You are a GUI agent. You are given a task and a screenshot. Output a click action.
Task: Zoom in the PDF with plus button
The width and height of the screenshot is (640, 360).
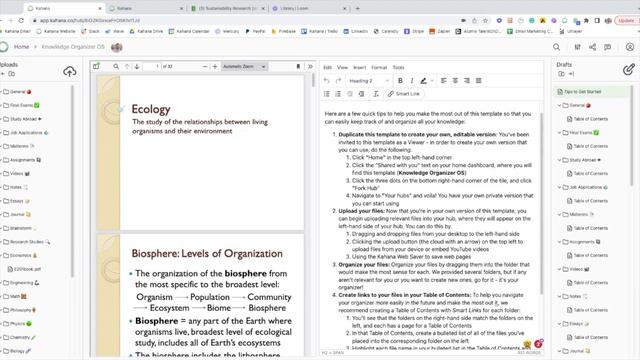point(215,67)
